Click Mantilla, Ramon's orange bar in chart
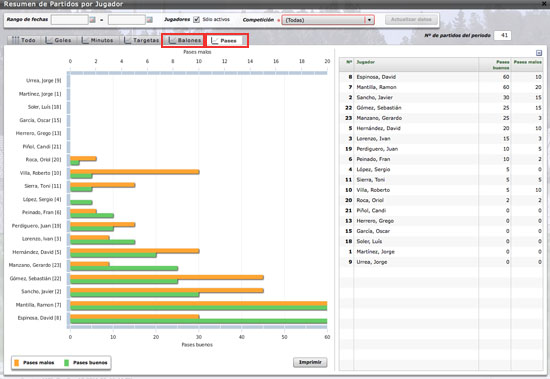 [199, 304]
